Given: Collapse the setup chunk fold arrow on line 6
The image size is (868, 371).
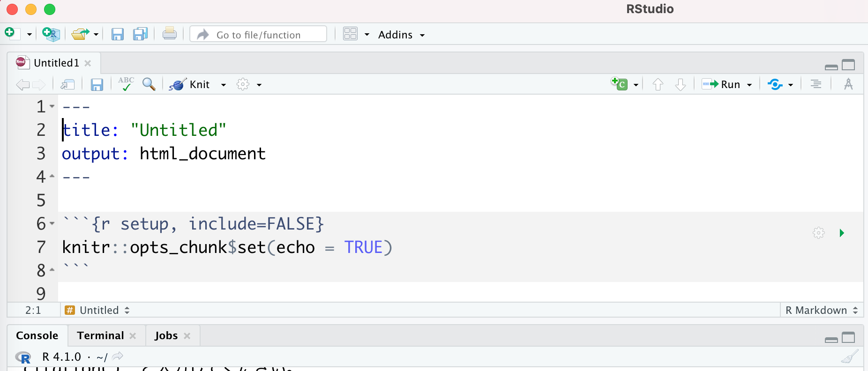Looking at the screenshot, I should (x=52, y=223).
